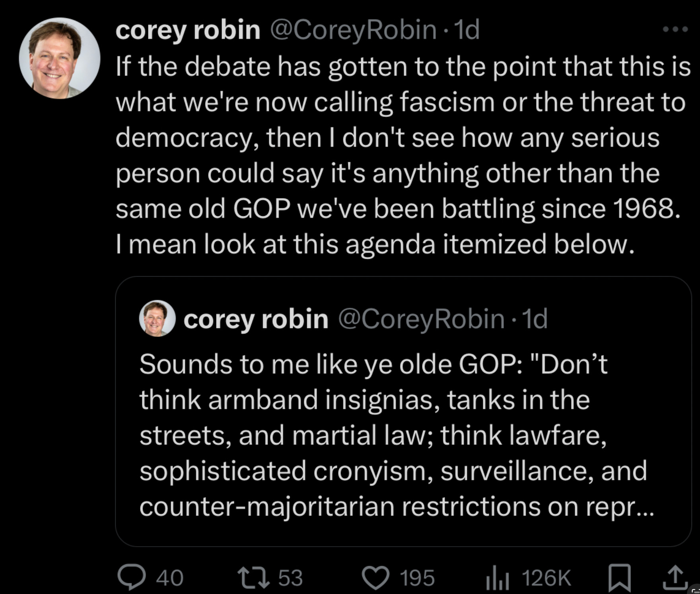
Task: Click the 195 likes count
Action: coord(417,578)
